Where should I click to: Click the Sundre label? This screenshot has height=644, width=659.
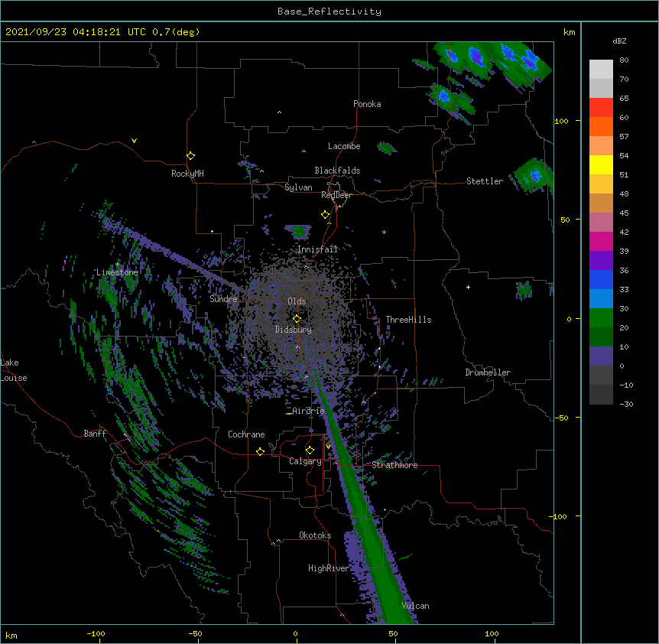(x=223, y=299)
